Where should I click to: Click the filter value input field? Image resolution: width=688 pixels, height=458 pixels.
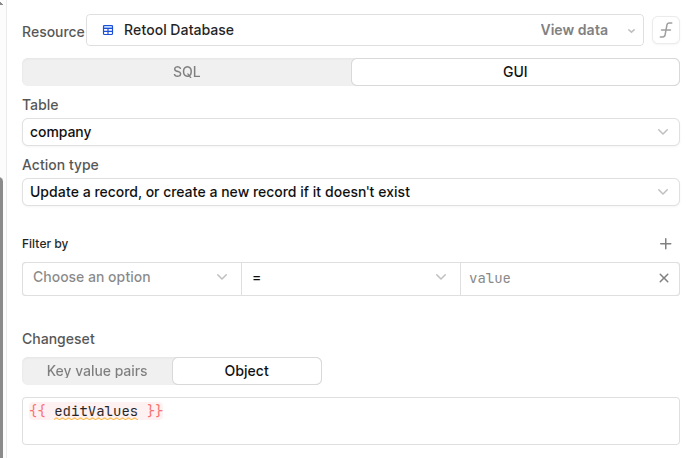pos(555,278)
